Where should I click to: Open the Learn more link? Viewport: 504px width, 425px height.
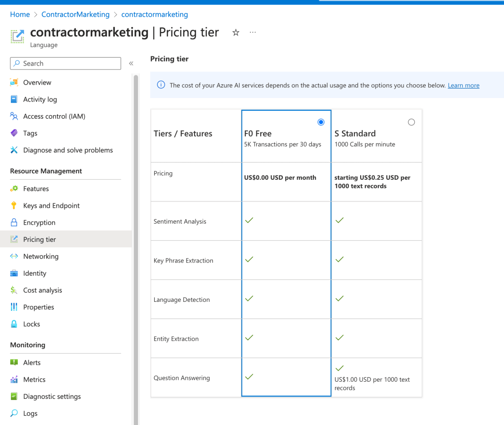click(x=464, y=85)
